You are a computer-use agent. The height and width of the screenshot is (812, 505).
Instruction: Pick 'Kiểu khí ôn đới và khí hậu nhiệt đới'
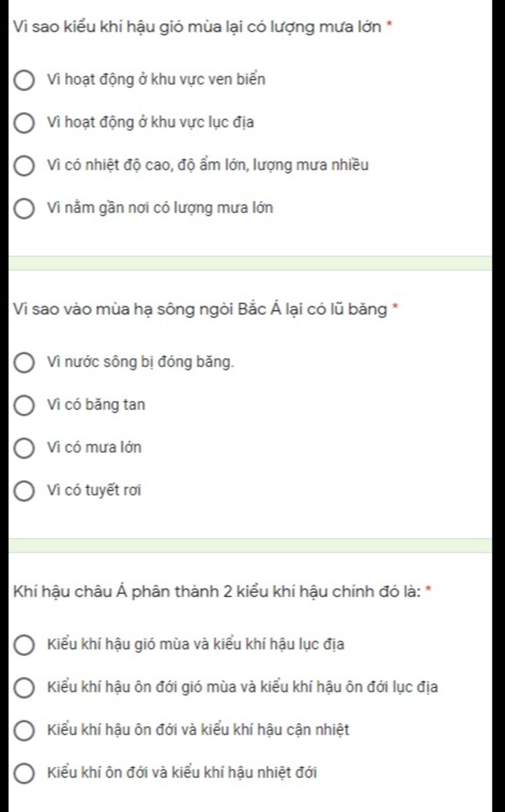[24, 773]
